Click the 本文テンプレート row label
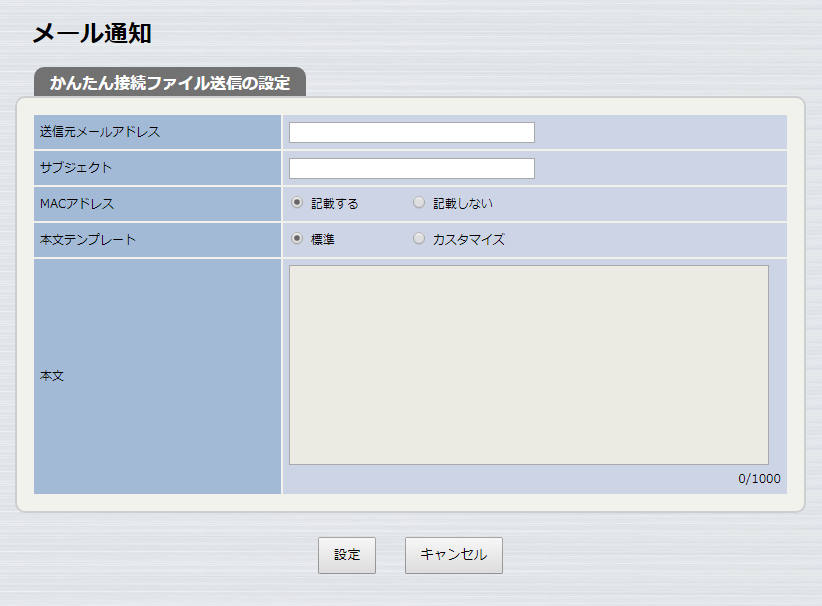 [88, 240]
